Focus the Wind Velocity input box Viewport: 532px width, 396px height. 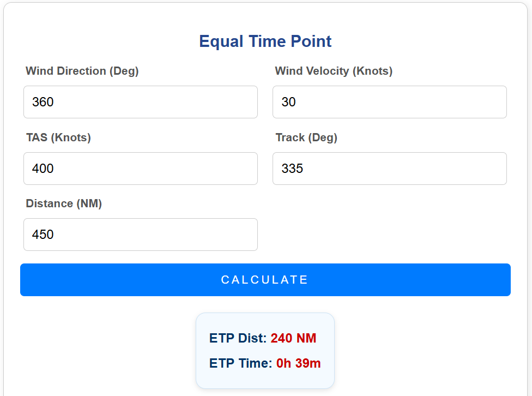click(x=389, y=102)
